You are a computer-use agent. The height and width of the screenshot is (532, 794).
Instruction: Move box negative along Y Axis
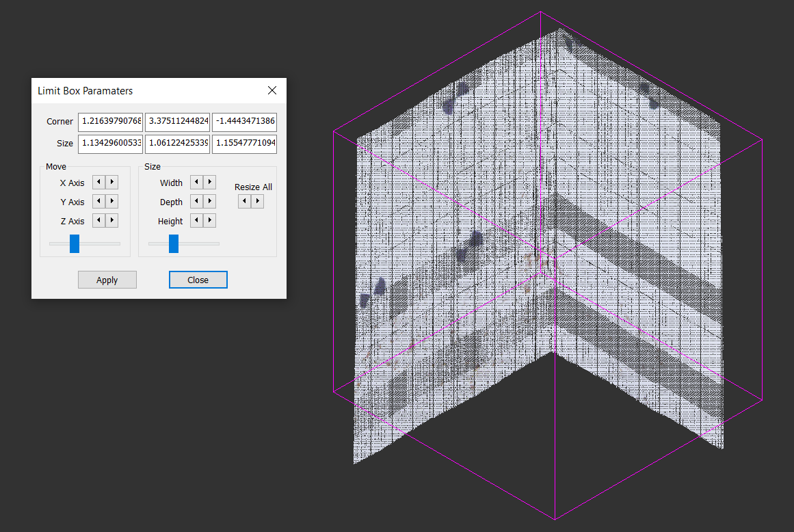coord(99,201)
